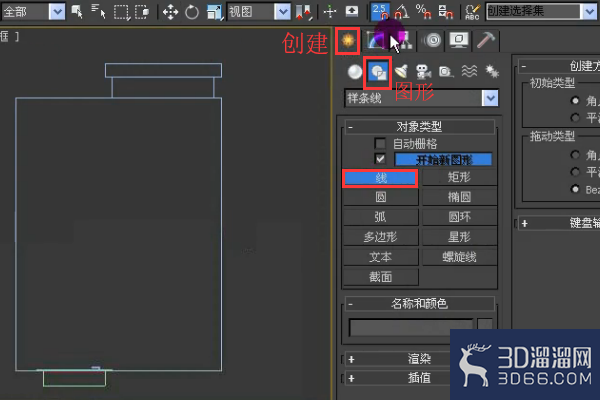Collapse the 创建方法 rollout

point(559,66)
